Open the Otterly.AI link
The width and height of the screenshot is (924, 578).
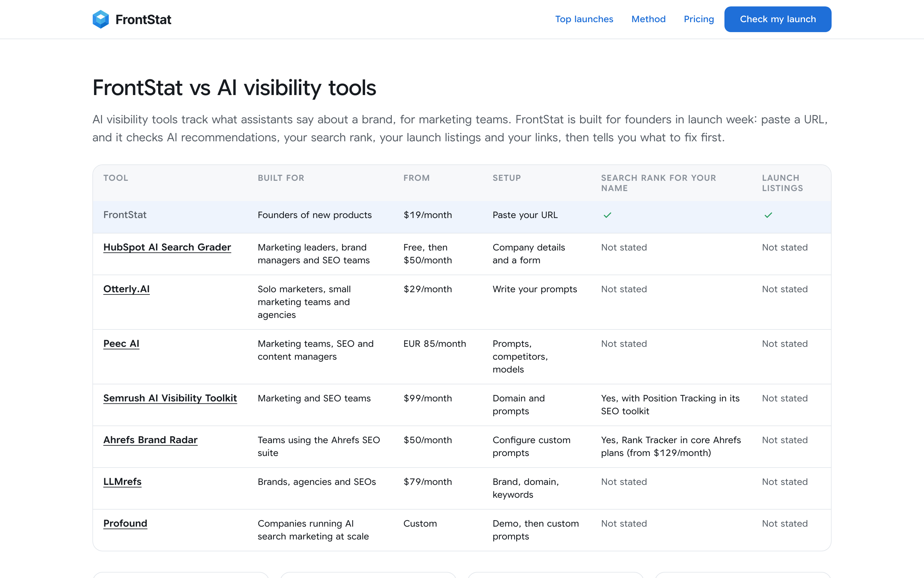[x=126, y=289]
